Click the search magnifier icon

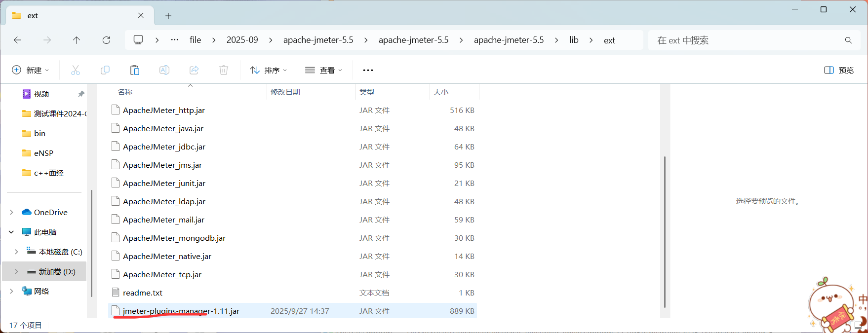tap(848, 40)
